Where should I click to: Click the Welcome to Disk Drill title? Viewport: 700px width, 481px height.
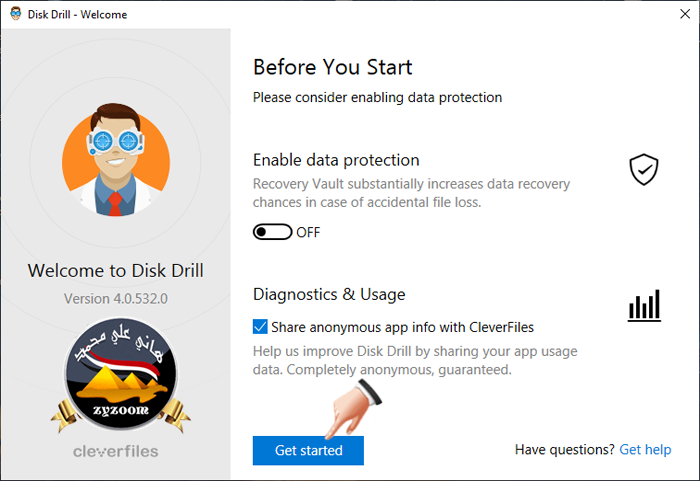tap(116, 271)
